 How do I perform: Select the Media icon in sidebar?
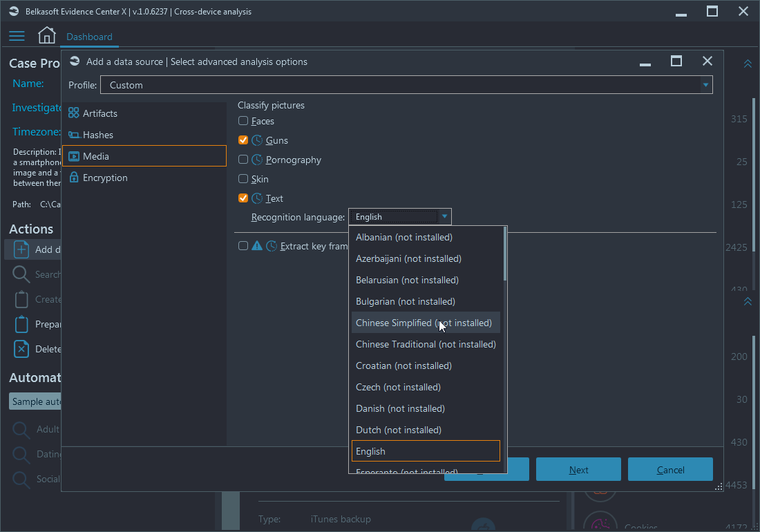74,156
